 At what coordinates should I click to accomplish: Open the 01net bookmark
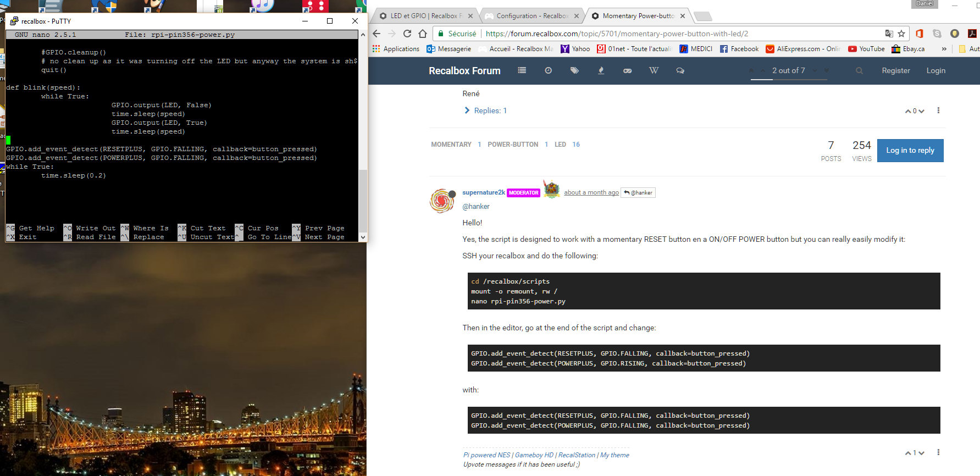634,49
